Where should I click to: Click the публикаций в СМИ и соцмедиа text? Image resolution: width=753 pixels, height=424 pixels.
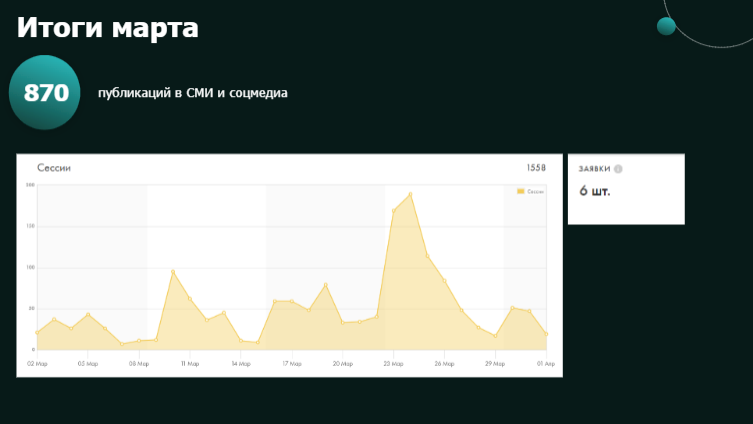pos(192,93)
